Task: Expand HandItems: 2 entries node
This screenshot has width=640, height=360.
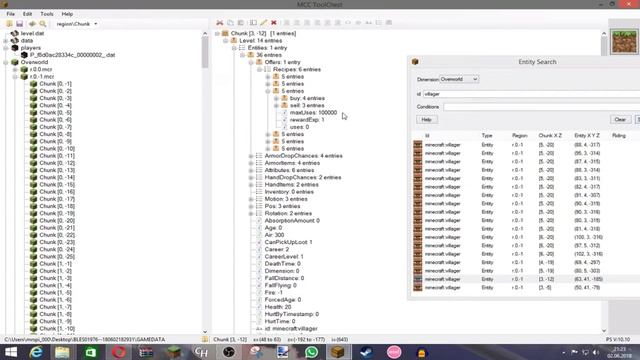Action: click(x=251, y=185)
